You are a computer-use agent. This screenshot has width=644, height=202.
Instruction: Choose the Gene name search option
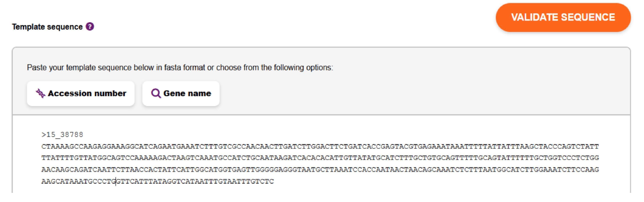click(181, 94)
